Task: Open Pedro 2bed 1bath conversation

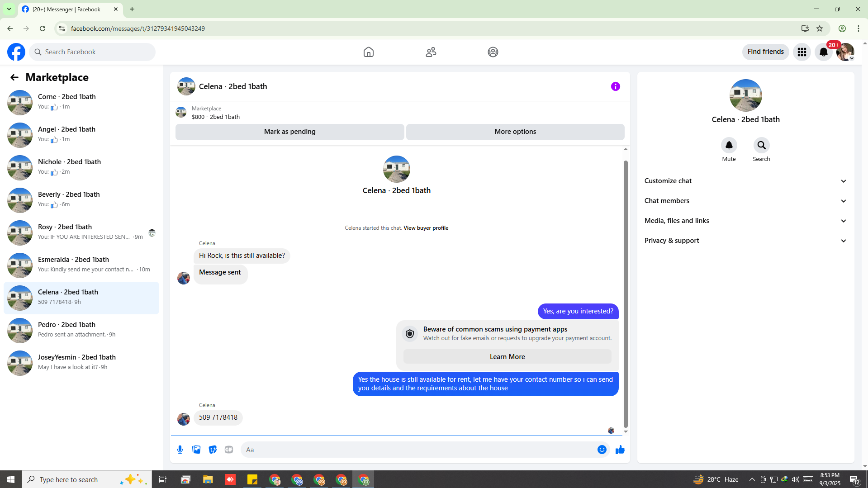Action: click(81, 330)
